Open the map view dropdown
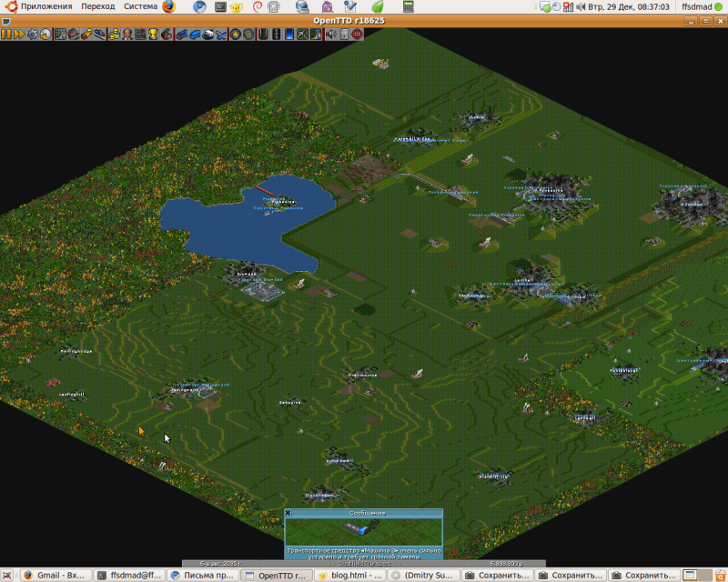 [61, 35]
